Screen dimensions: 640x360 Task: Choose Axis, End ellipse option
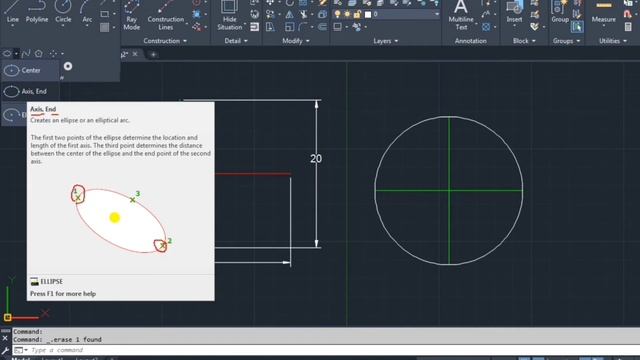(x=30, y=91)
